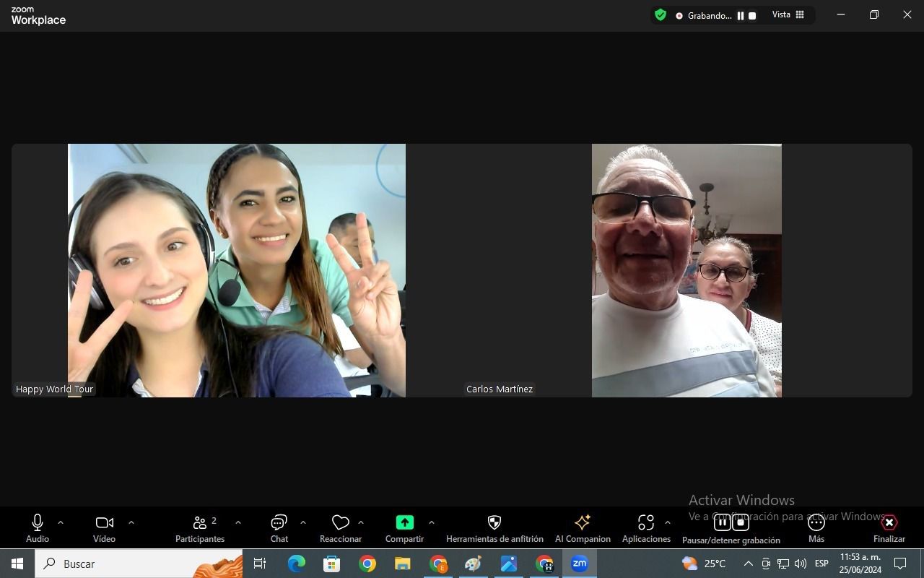924x578 pixels.
Task: Show hidden system tray icons
Action: click(749, 564)
